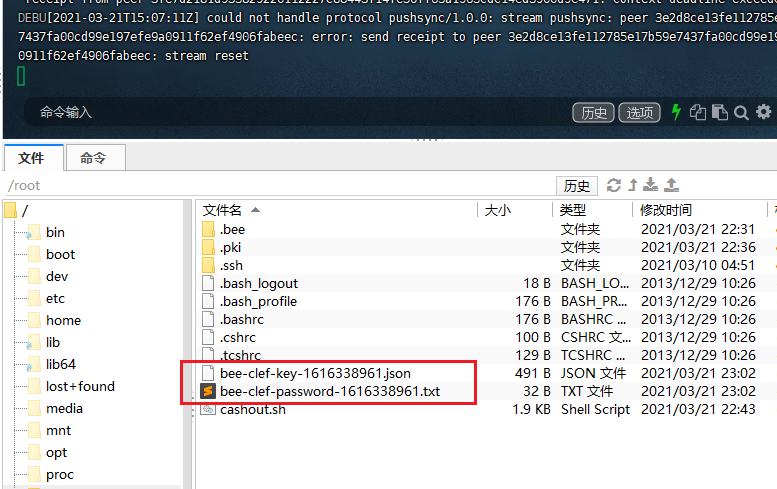Select home folder in tree
The height and width of the screenshot is (489, 777).
point(63,321)
